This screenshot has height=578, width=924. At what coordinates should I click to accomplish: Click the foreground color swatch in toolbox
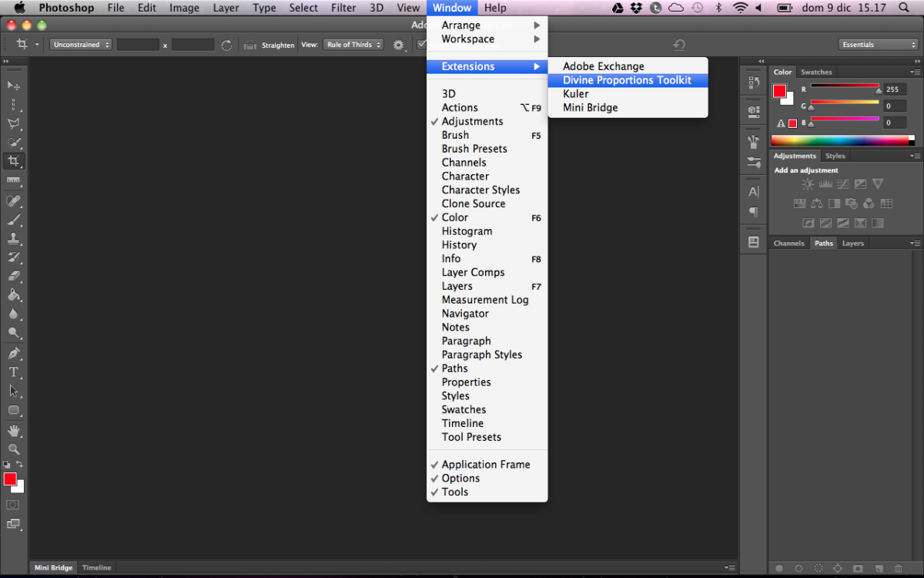tap(10, 479)
